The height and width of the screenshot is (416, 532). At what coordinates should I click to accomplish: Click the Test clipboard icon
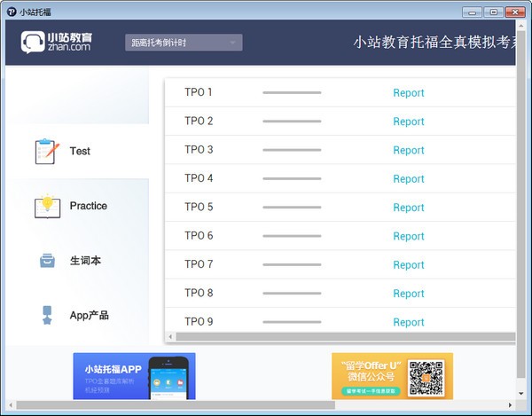pyautogui.click(x=47, y=152)
